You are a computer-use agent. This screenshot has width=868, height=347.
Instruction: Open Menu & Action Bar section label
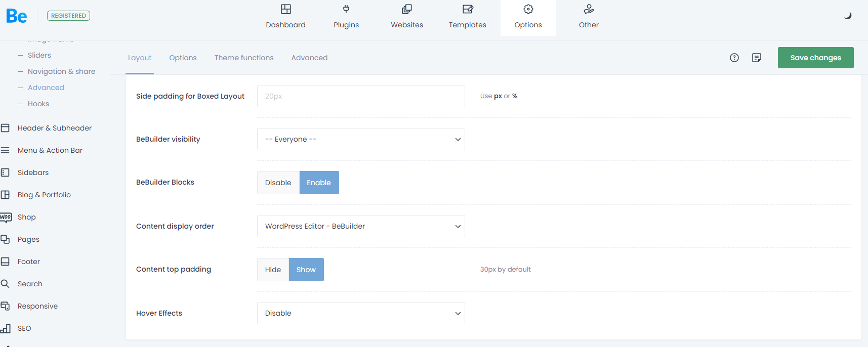[x=50, y=150]
